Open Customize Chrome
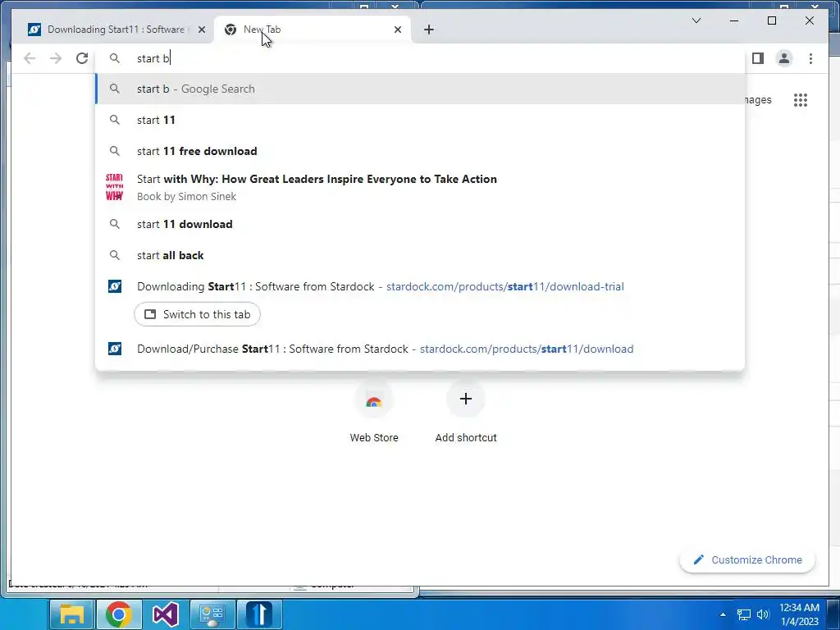This screenshot has height=630, width=840. (747, 559)
